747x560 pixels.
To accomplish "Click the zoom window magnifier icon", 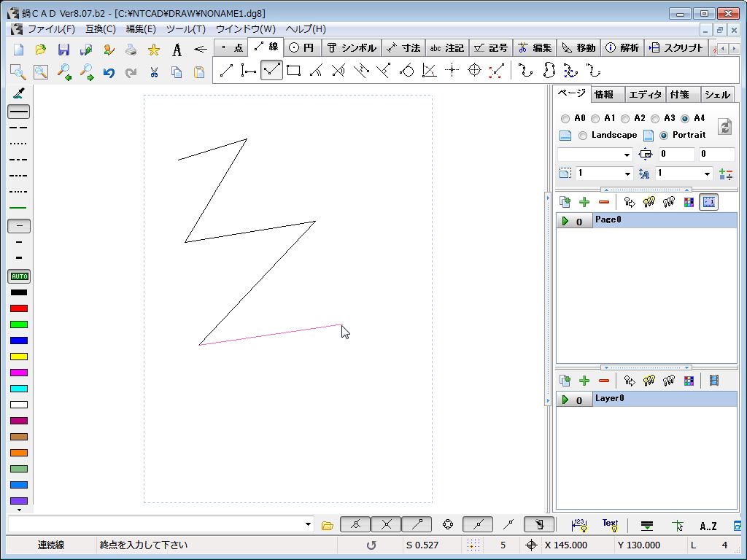I will [18, 72].
